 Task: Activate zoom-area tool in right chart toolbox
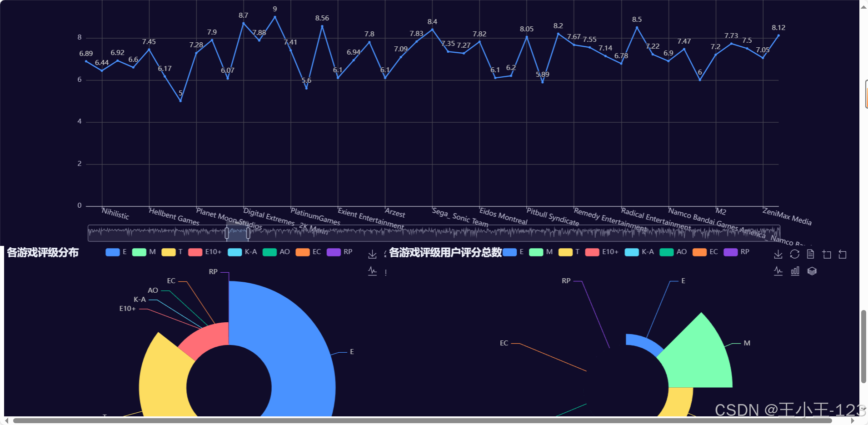tap(827, 254)
